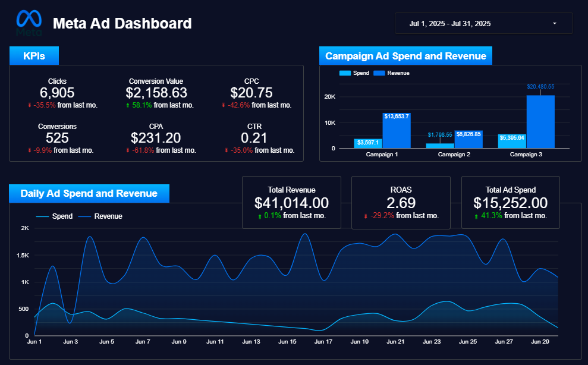The height and width of the screenshot is (365, 588).
Task: Click the Campaign 1 spend bar $3,597.1
Action: pos(368,143)
